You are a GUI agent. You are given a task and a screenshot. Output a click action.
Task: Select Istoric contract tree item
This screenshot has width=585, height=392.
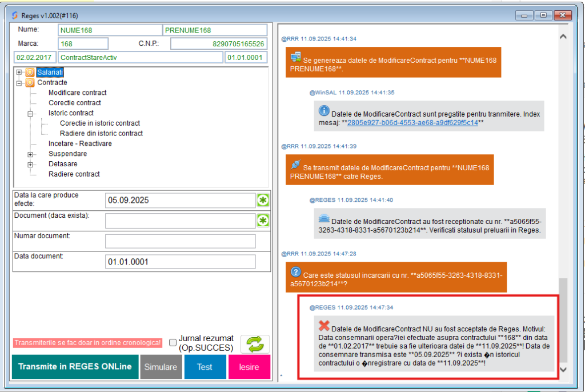71,113
